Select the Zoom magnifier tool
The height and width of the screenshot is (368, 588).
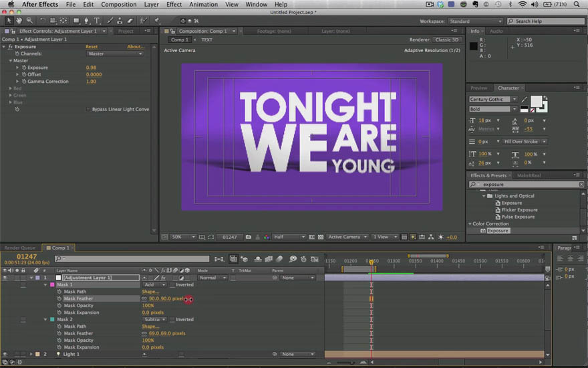tap(29, 21)
